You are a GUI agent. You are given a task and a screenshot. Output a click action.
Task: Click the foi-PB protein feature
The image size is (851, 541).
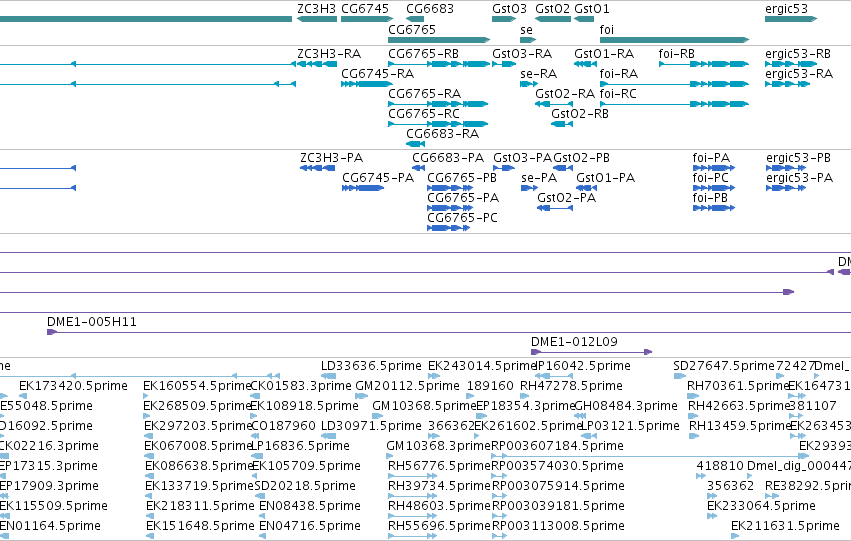[x=714, y=208]
